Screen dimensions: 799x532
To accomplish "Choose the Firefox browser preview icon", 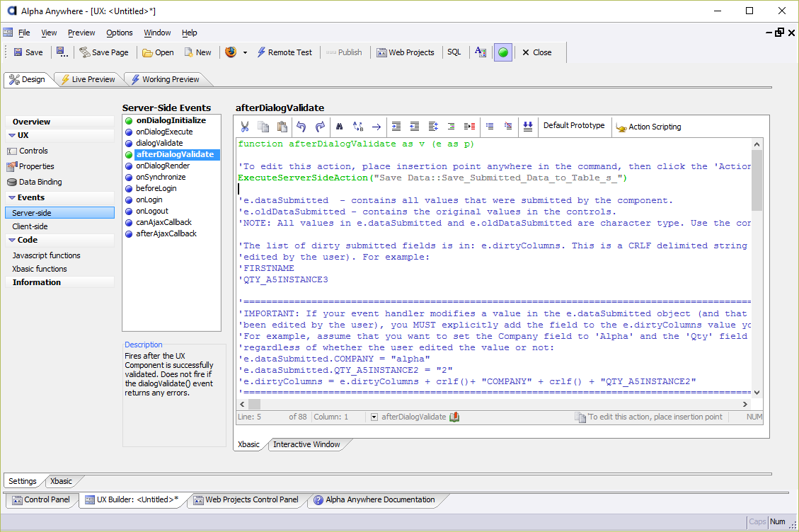I will click(231, 52).
